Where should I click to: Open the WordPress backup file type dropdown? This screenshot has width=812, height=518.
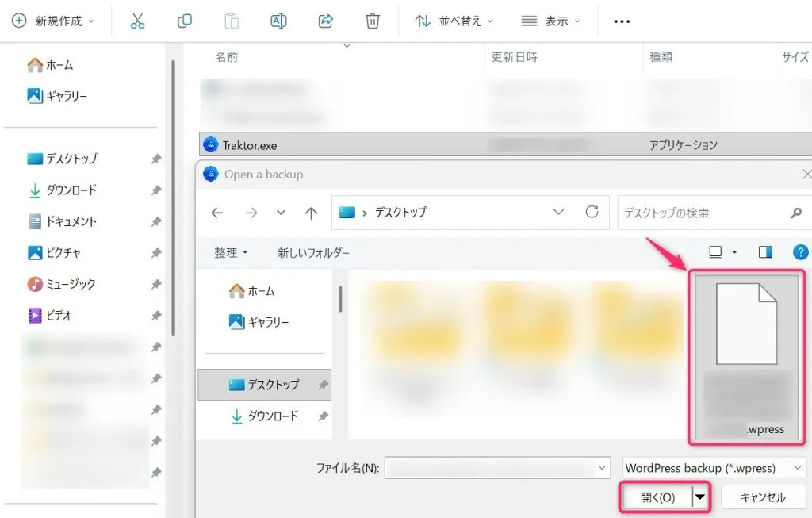tap(714, 468)
